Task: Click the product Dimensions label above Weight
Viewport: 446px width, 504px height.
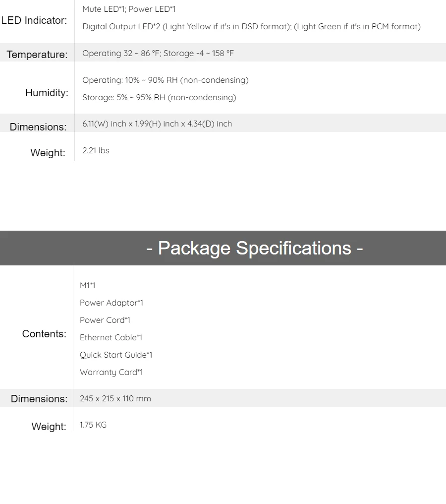Action: (38, 126)
